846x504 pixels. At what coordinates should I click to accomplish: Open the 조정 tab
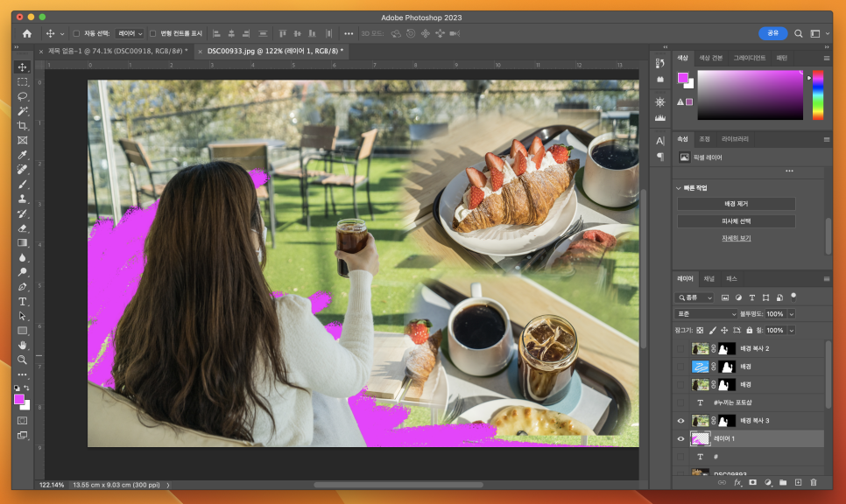705,139
